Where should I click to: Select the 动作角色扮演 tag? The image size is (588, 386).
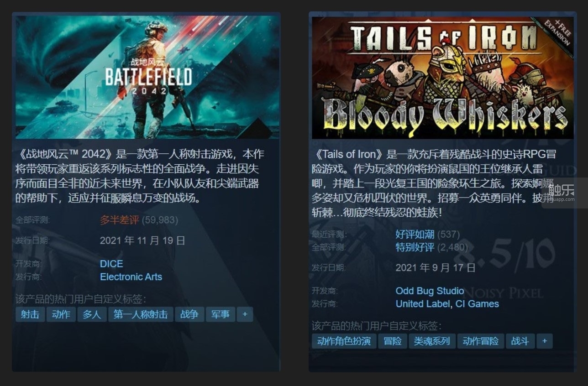click(344, 341)
